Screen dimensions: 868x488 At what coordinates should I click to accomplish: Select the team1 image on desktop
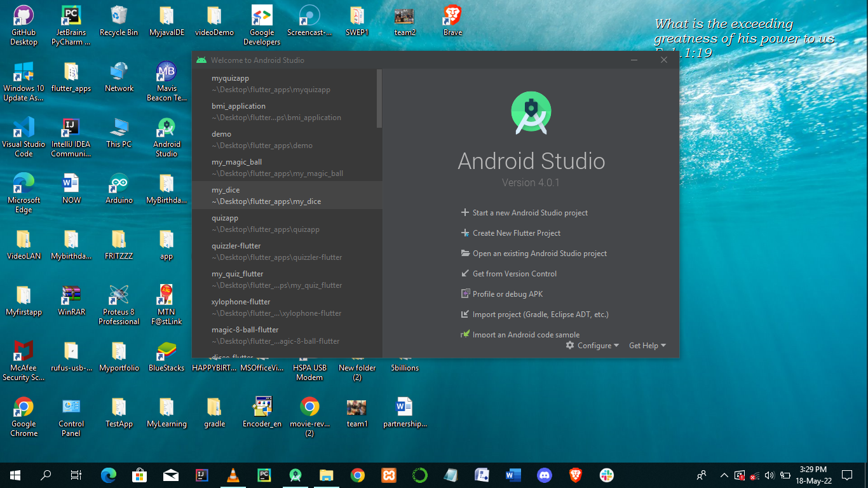point(357,413)
